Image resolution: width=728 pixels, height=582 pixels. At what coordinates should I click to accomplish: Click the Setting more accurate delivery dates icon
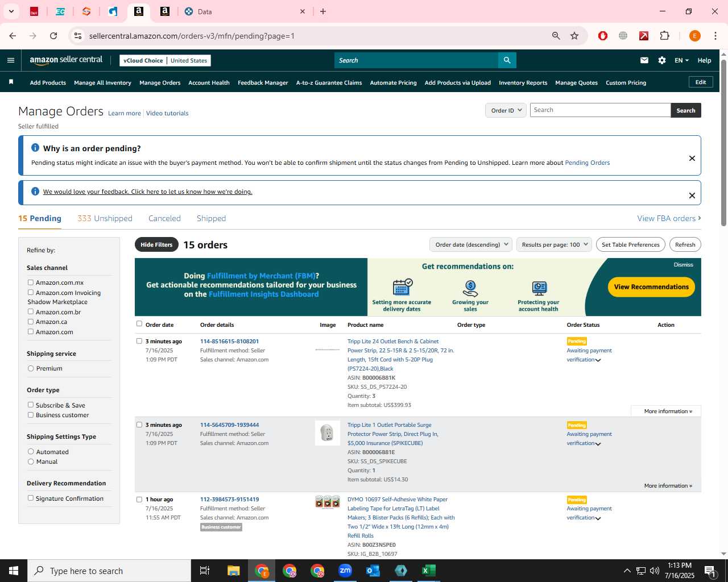click(x=402, y=287)
